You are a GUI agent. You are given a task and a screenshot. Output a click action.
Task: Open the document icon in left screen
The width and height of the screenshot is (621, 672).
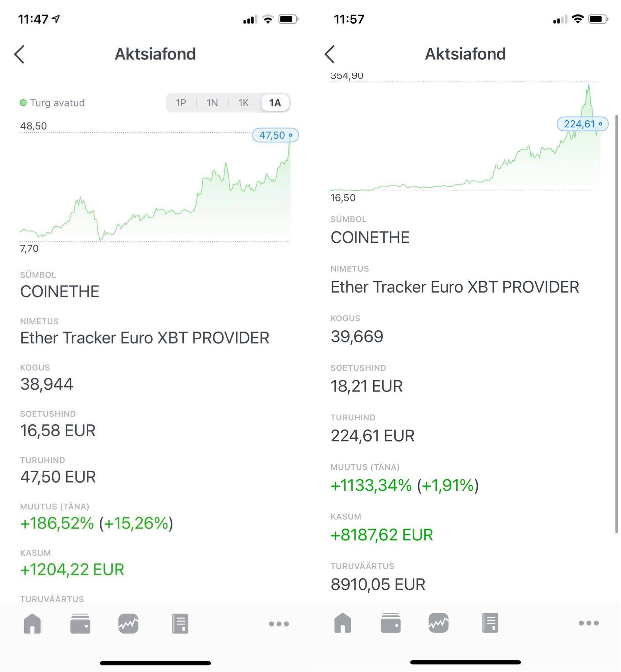[180, 624]
